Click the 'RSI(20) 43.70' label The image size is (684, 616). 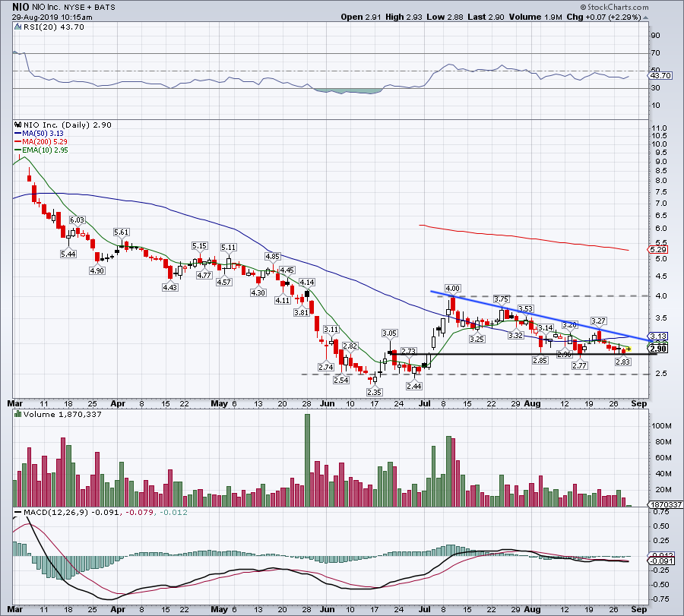point(53,27)
